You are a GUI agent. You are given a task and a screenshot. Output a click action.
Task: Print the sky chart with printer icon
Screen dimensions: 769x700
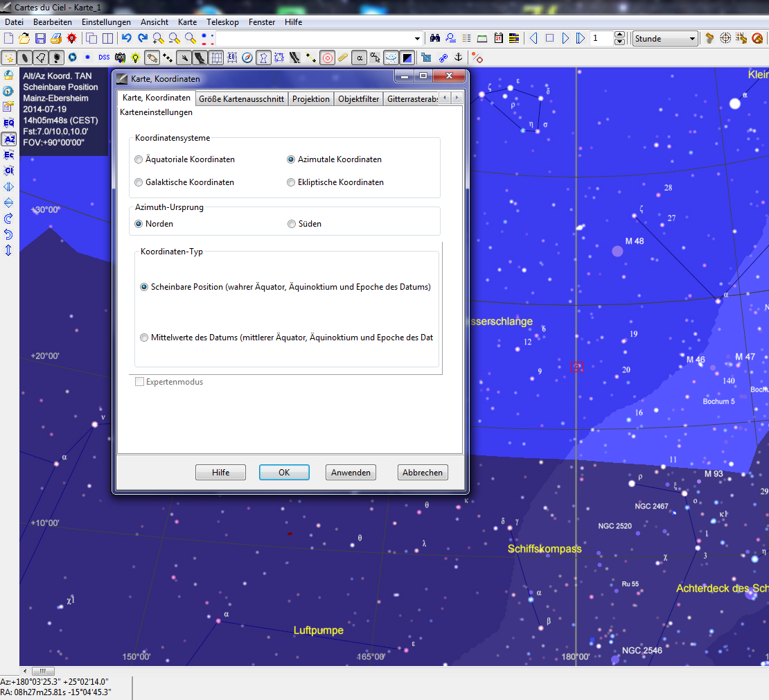tap(56, 38)
